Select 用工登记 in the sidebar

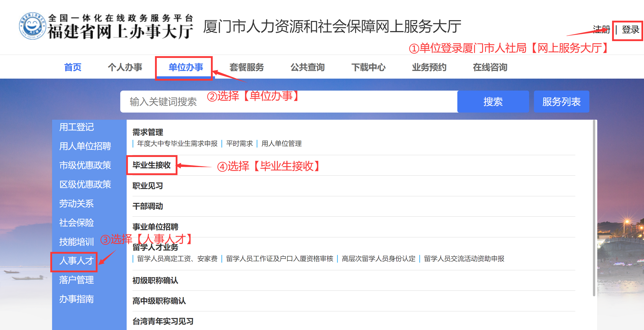(x=76, y=127)
